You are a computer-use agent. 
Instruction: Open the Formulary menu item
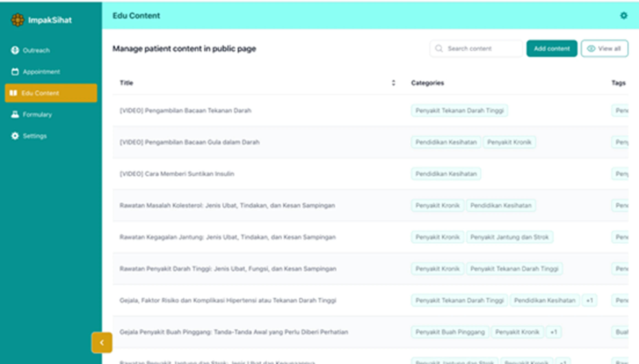(x=37, y=114)
